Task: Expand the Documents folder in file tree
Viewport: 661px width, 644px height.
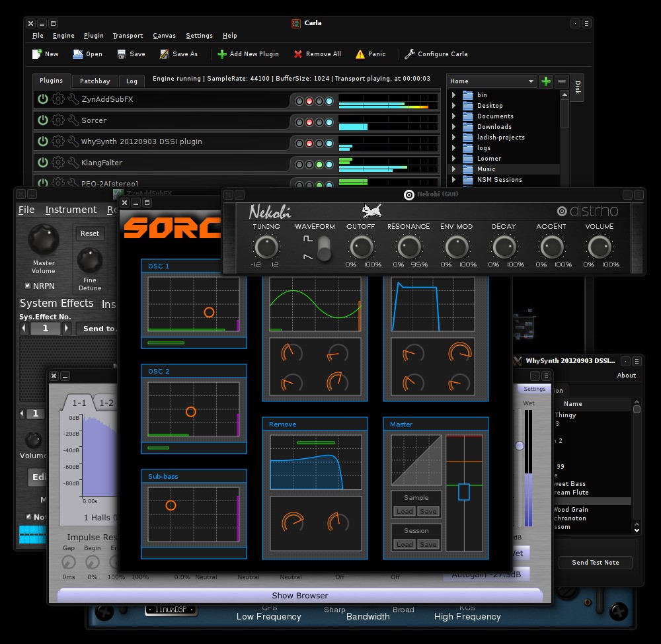Action: [x=453, y=116]
